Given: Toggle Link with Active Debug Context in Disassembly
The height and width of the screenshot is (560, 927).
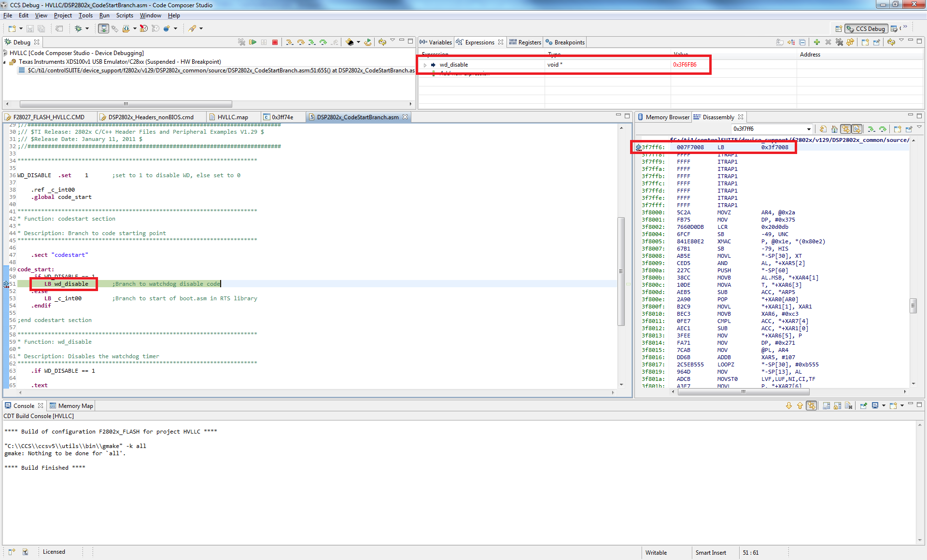Looking at the screenshot, I should point(845,129).
